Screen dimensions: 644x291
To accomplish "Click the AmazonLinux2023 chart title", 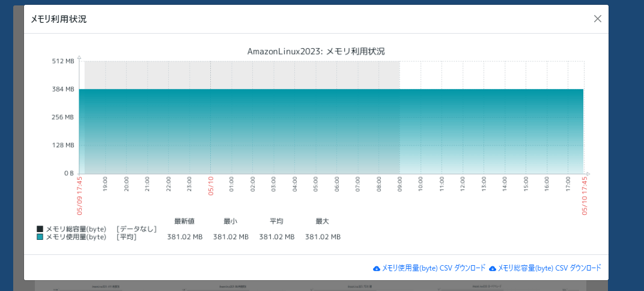I will (x=316, y=51).
